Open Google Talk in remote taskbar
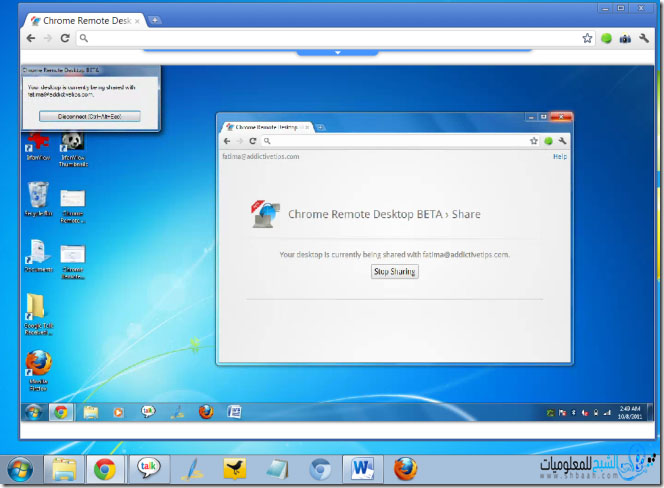Screen dimensions: 664x488 (x=148, y=411)
